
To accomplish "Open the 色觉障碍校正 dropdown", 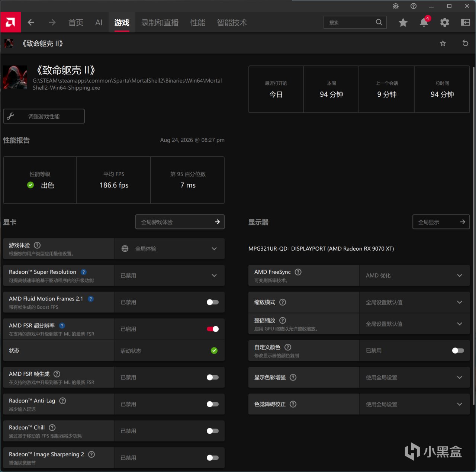I will pos(415,404).
